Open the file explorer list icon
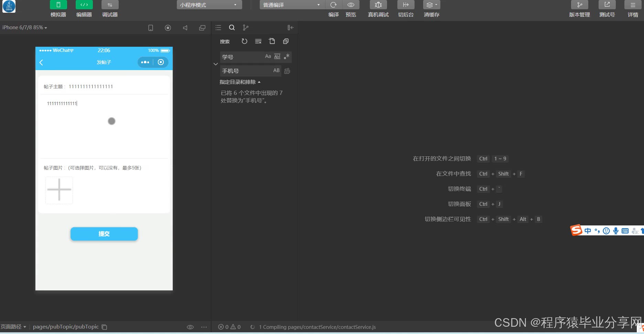644x334 pixels. (x=218, y=27)
